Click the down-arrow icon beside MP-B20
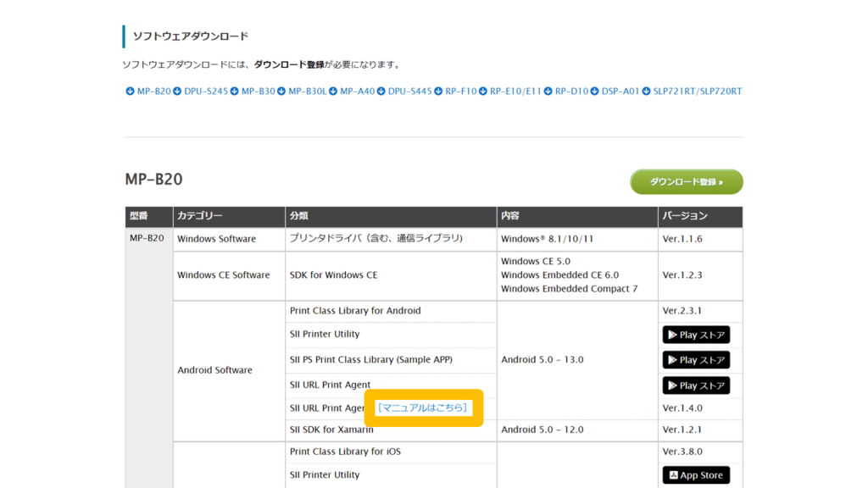The height and width of the screenshot is (488, 868). point(130,91)
